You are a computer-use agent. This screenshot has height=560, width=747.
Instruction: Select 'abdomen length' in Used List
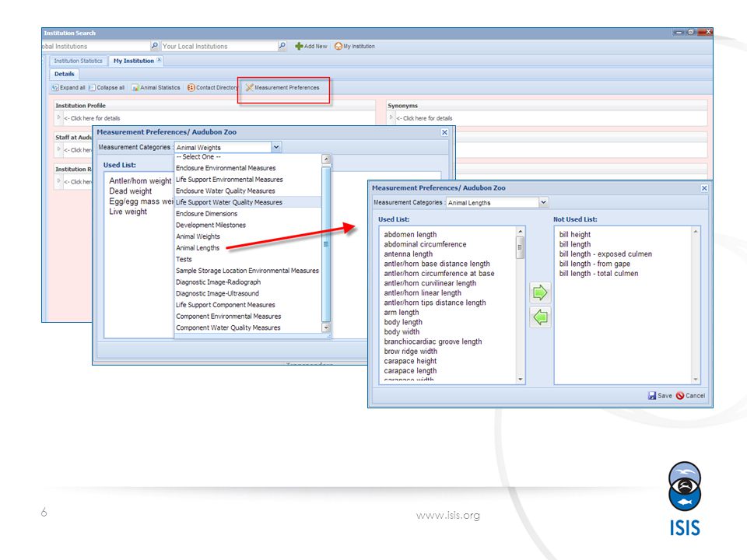pyautogui.click(x=410, y=234)
